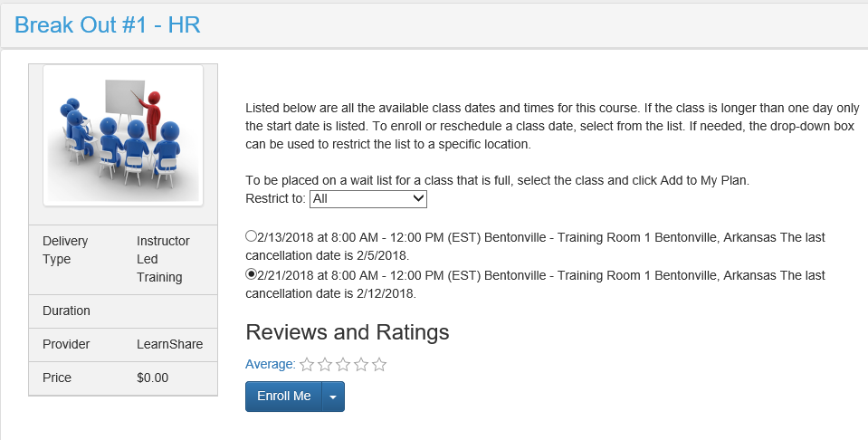Open the Restrict to location dropdown
This screenshot has width=868, height=440.
click(367, 197)
